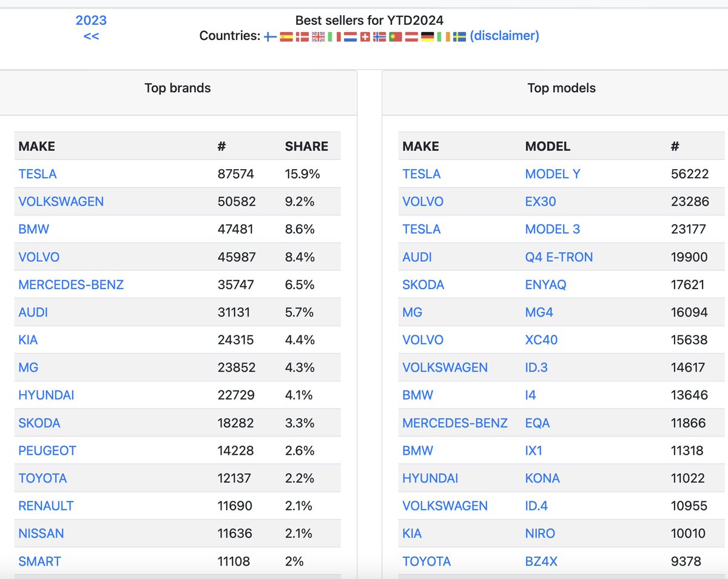Click the Tesla sales count 87574
This screenshot has height=579, width=728.
235,174
